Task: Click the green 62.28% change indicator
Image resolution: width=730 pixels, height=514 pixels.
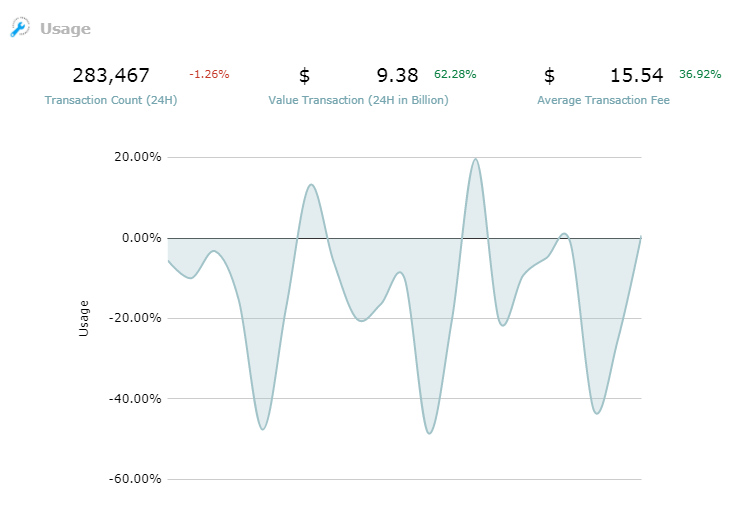Action: 455,74
